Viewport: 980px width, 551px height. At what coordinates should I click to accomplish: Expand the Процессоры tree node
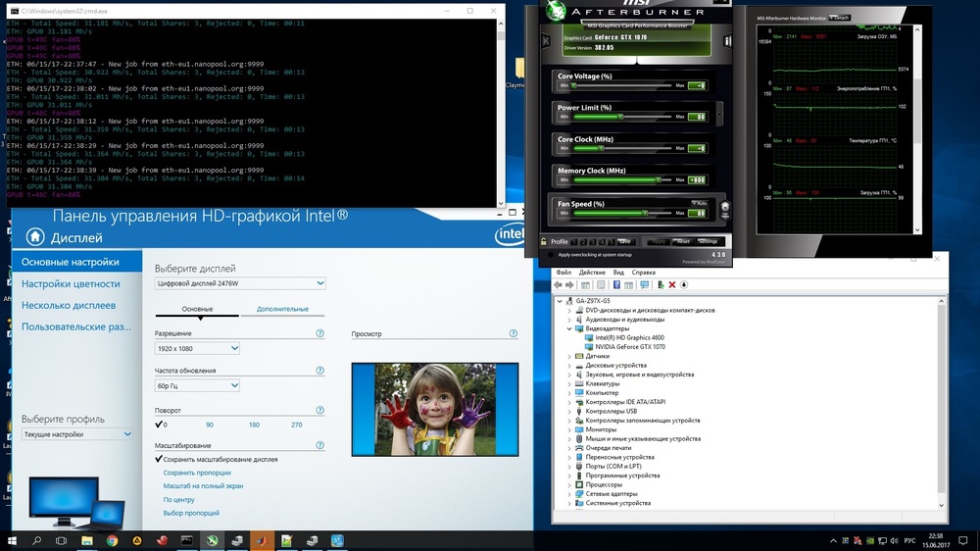pos(569,484)
